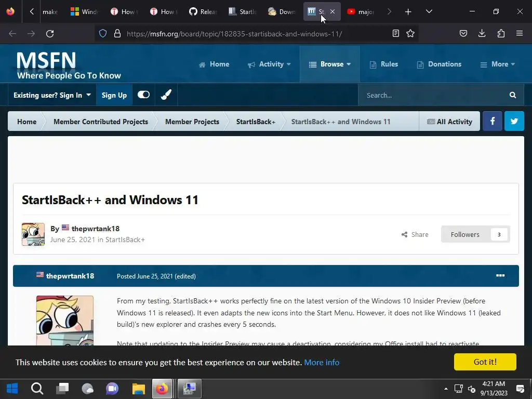
Task: Switch to the YouTube major tab
Action: [x=361, y=11]
